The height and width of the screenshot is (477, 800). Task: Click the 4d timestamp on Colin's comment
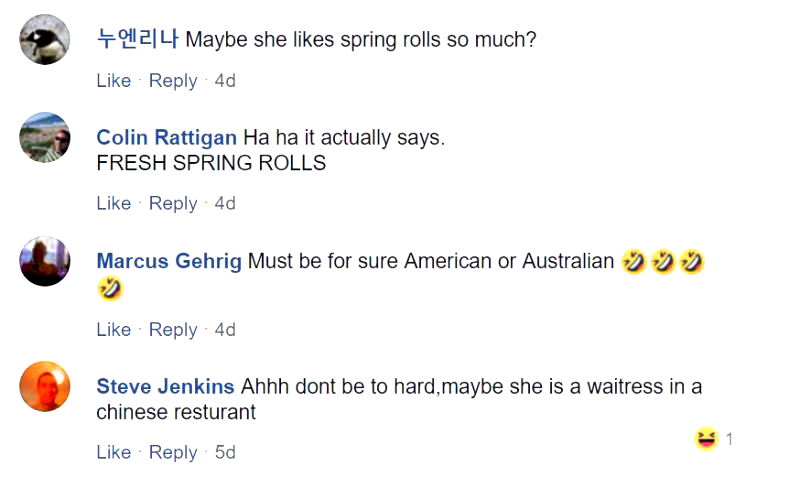pyautogui.click(x=225, y=203)
